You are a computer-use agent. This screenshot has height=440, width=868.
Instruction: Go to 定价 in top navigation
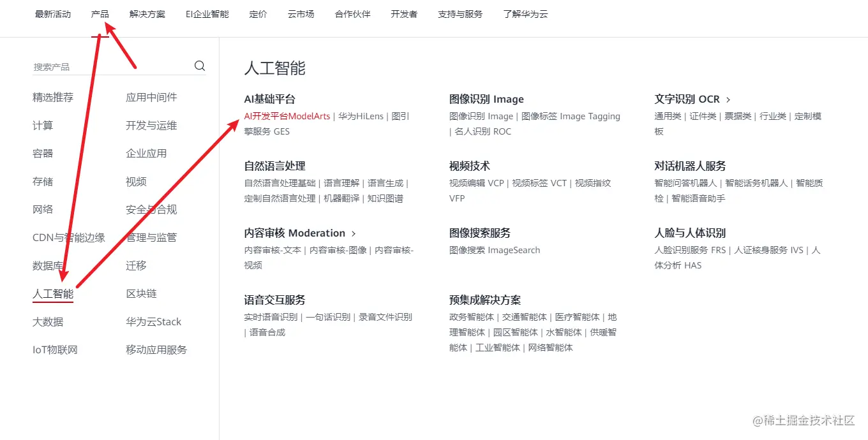point(258,14)
